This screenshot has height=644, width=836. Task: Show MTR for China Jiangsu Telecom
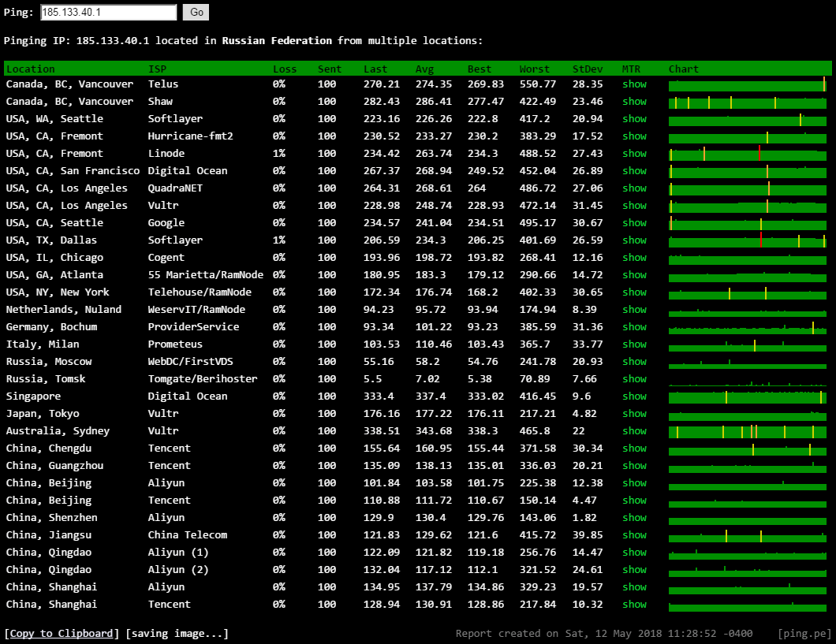point(634,535)
